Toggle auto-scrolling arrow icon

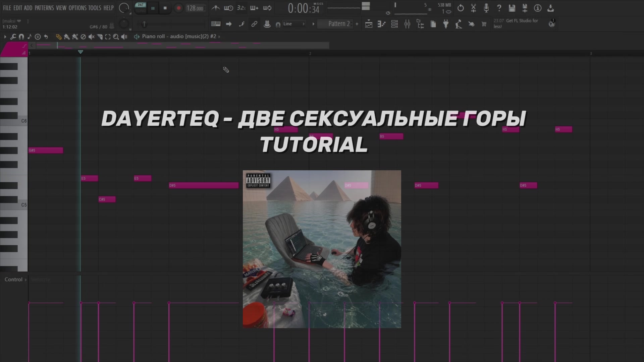point(229,24)
